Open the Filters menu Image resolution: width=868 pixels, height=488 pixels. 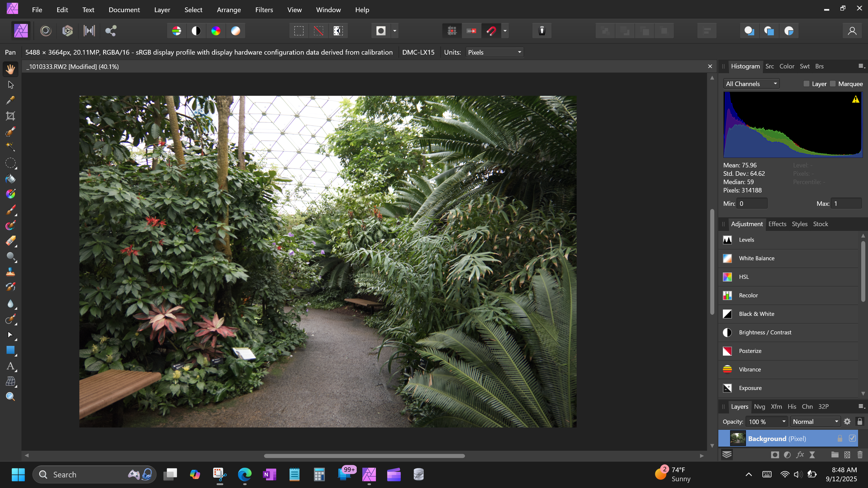[x=264, y=10]
